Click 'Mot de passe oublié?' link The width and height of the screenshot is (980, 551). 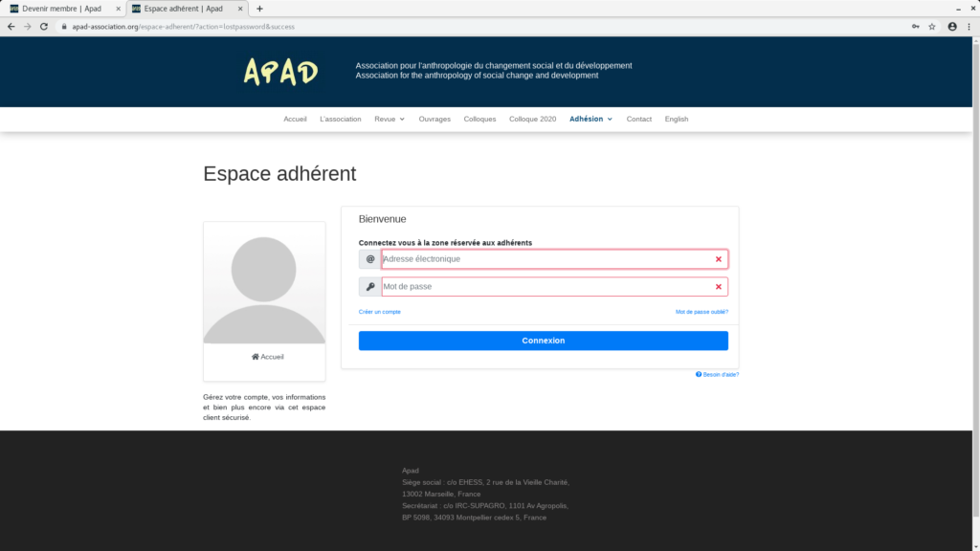pyautogui.click(x=702, y=312)
